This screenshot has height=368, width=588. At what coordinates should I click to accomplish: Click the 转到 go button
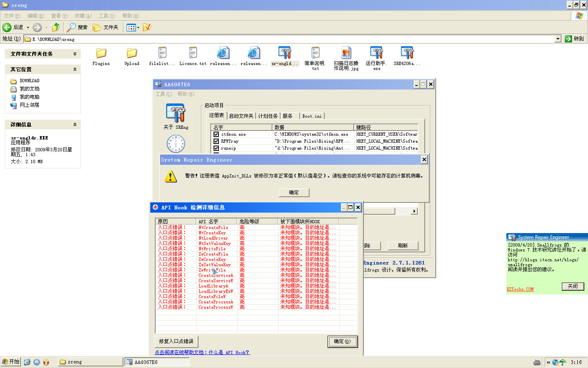(575, 39)
